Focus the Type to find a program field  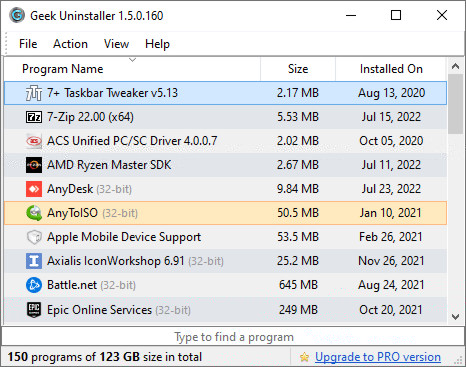(x=233, y=337)
